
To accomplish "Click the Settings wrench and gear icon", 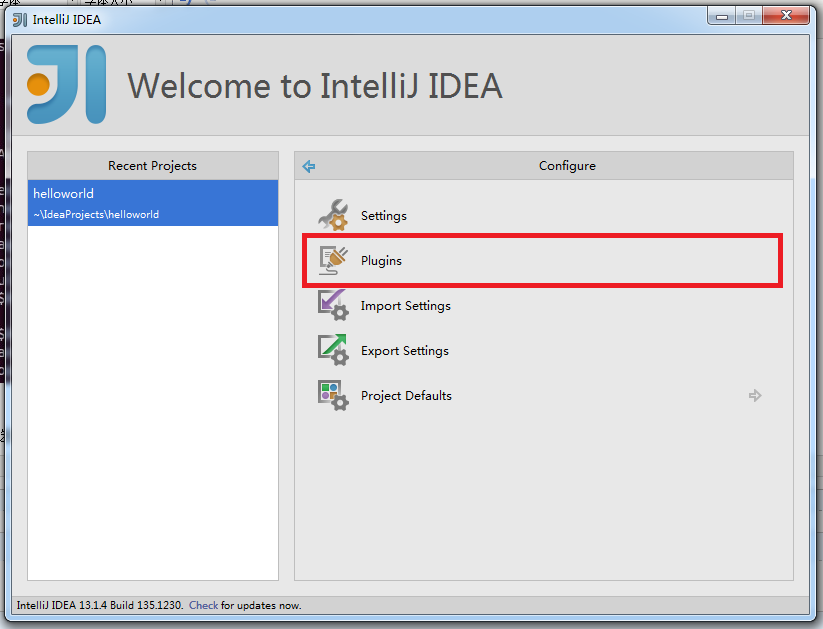I will pos(333,215).
